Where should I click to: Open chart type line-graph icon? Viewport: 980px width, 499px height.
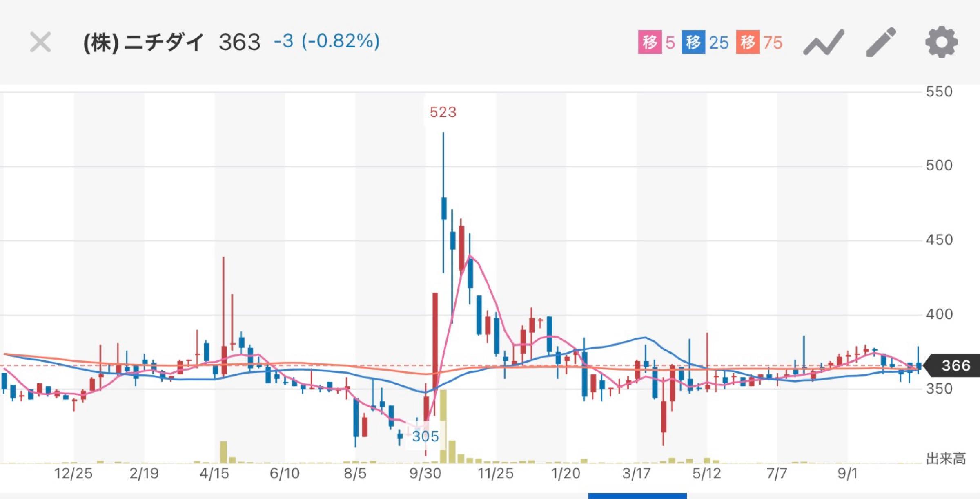coord(823,43)
